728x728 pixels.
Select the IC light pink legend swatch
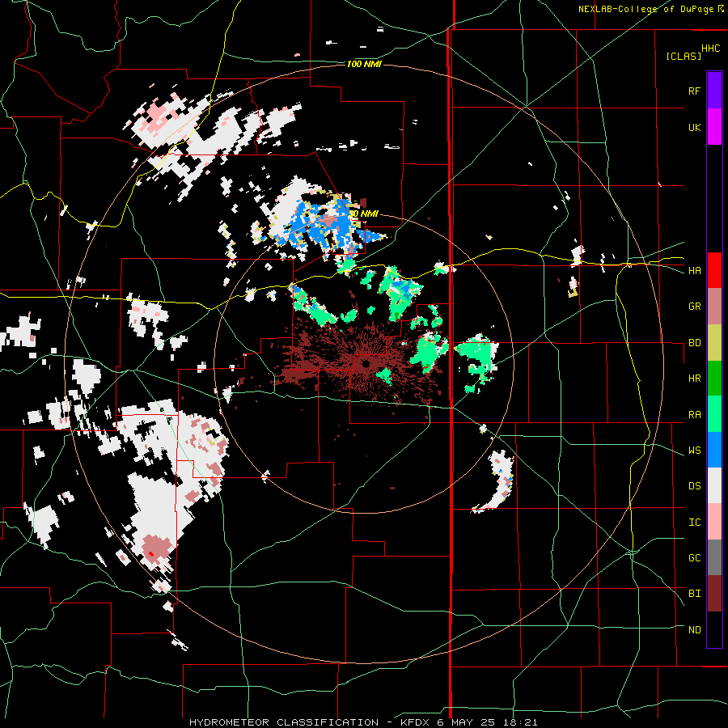(714, 522)
